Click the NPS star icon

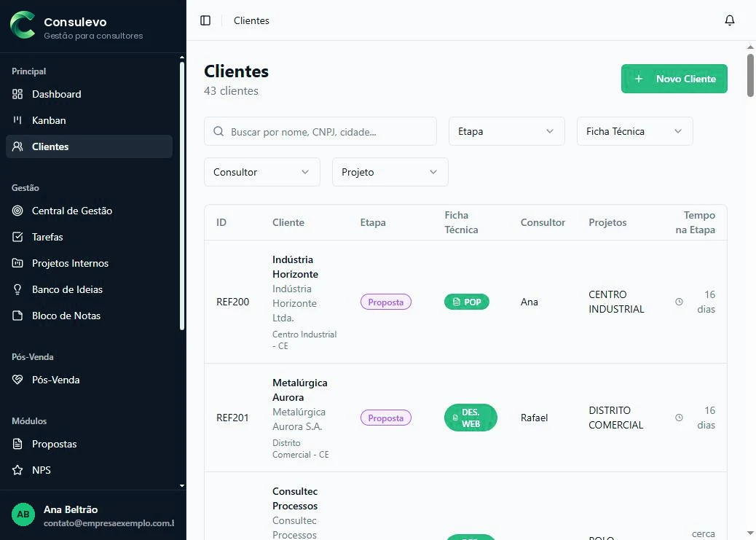[x=17, y=470]
